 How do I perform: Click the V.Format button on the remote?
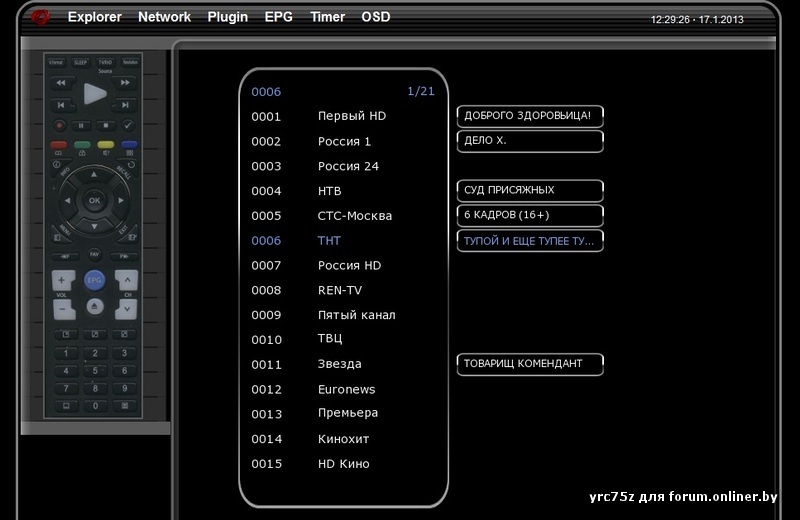[56, 63]
